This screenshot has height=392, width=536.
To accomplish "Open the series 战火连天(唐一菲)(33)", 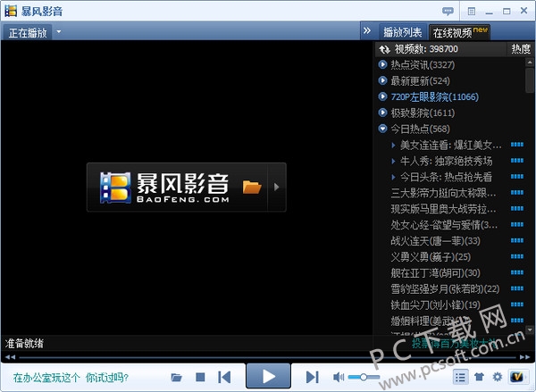I will (436, 241).
